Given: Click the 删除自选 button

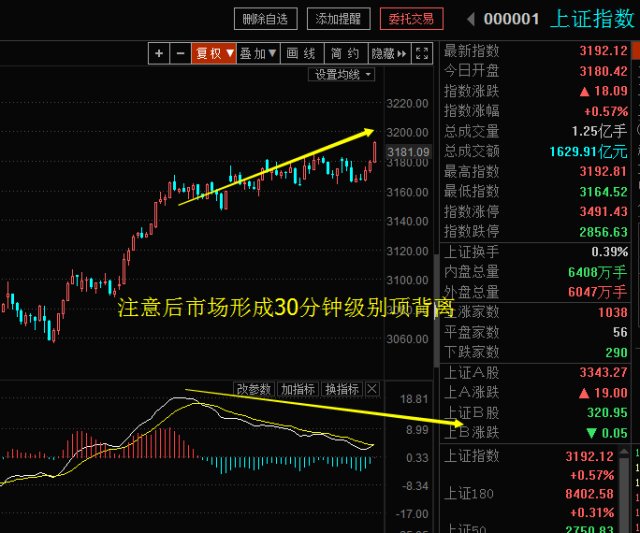Looking at the screenshot, I should [265, 18].
